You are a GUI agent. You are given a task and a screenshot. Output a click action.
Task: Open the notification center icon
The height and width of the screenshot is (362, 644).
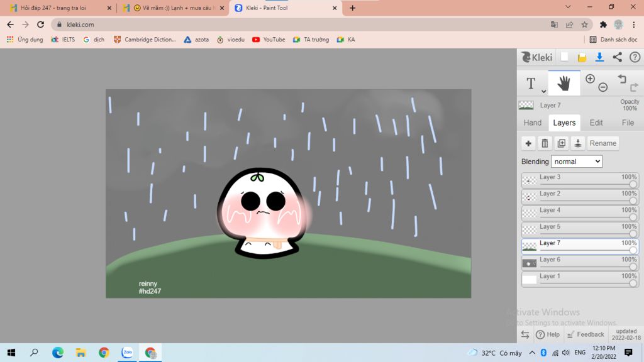[x=628, y=353]
